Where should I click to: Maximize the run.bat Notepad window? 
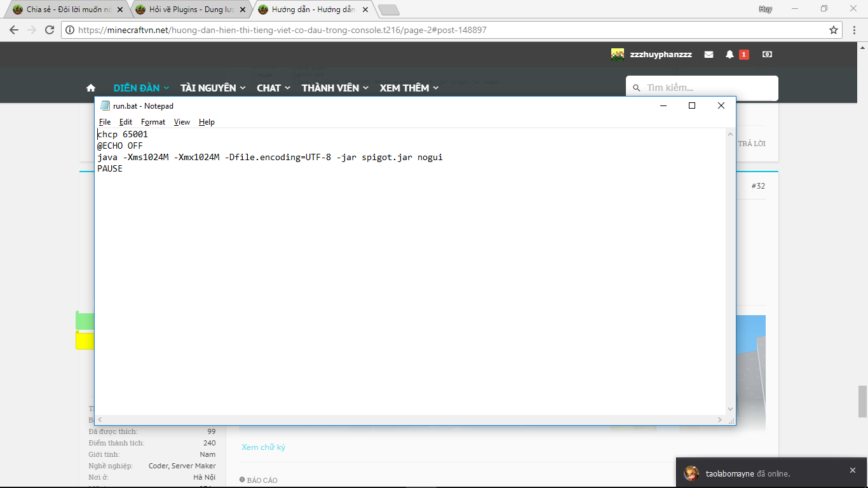(692, 105)
